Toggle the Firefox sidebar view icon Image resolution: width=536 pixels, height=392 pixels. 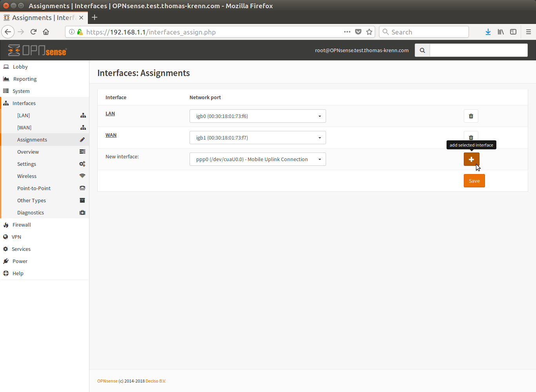[x=513, y=32]
